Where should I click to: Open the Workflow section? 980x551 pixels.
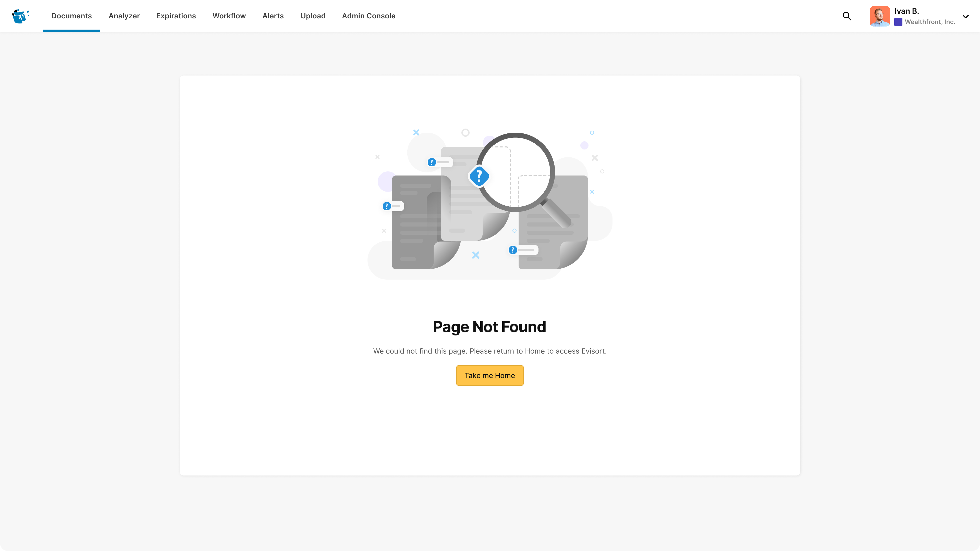point(229,16)
